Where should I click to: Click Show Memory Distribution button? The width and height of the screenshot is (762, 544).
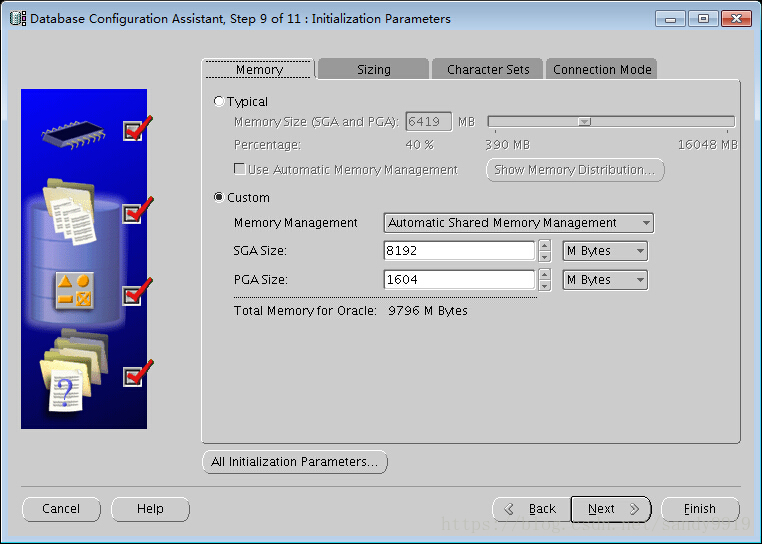575,170
